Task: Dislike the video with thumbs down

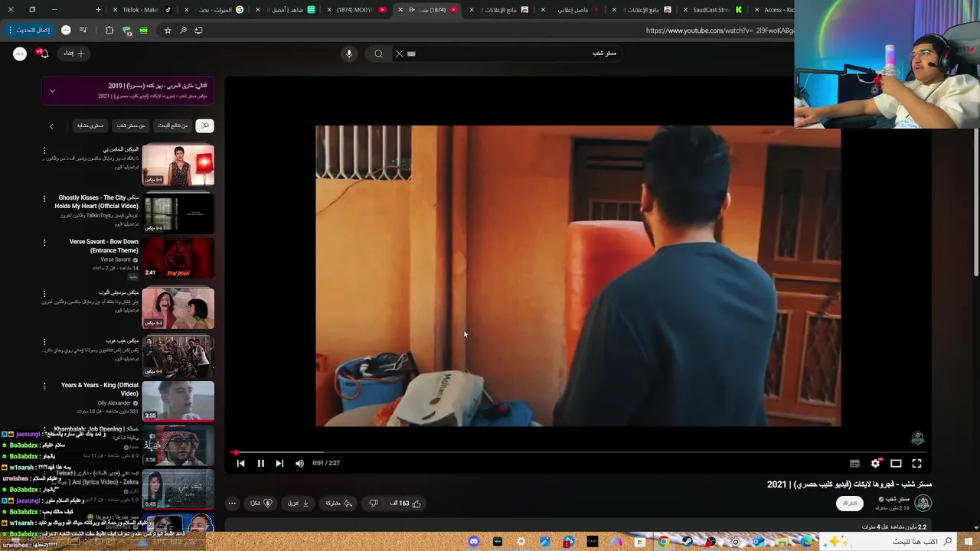Action: pos(374,503)
